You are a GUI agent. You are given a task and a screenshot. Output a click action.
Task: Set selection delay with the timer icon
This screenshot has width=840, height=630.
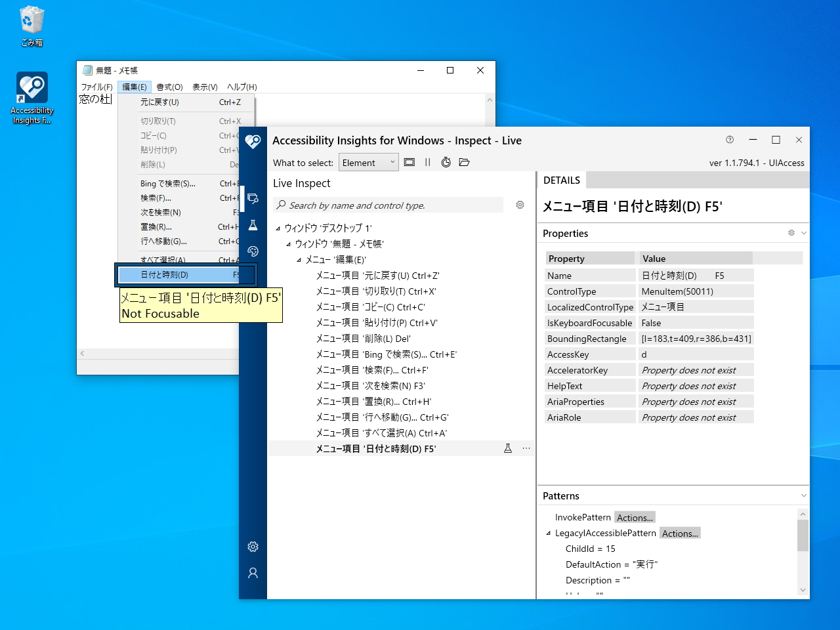click(446, 162)
